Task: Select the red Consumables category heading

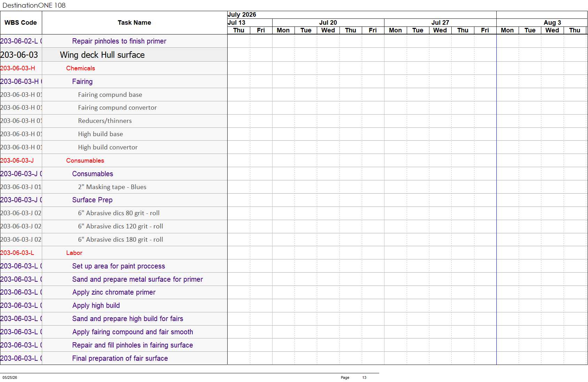Action: (x=85, y=161)
